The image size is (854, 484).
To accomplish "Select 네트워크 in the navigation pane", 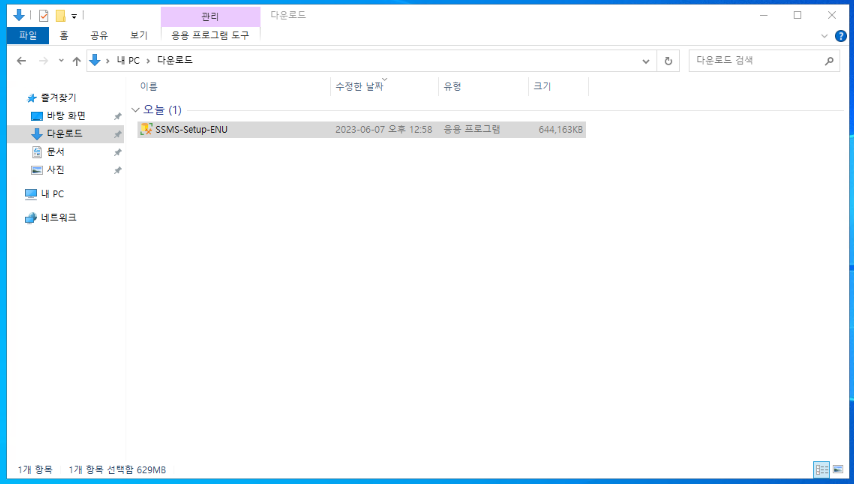I will point(58,218).
